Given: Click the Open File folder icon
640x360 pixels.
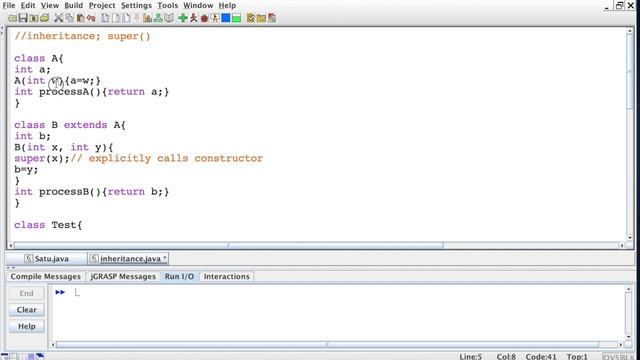Looking at the screenshot, I should [12, 18].
